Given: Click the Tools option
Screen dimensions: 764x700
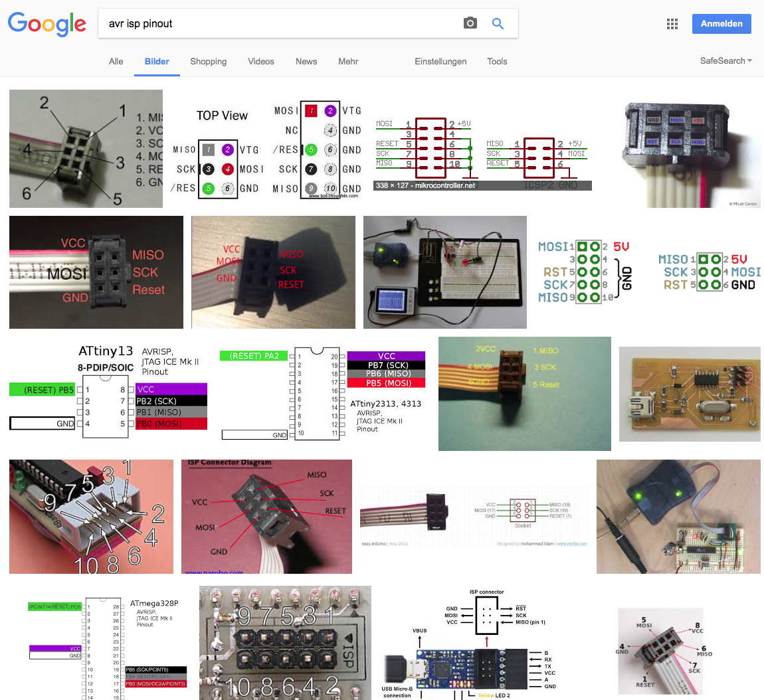Looking at the screenshot, I should click(x=497, y=61).
